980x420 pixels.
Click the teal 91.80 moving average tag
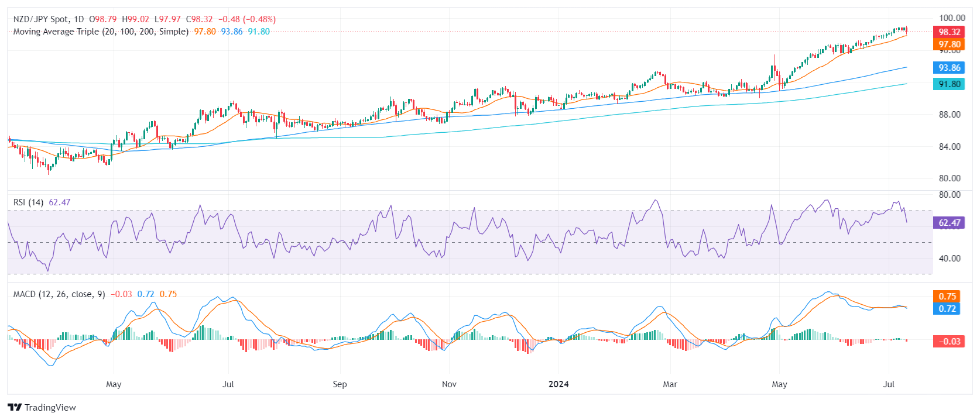pos(949,84)
